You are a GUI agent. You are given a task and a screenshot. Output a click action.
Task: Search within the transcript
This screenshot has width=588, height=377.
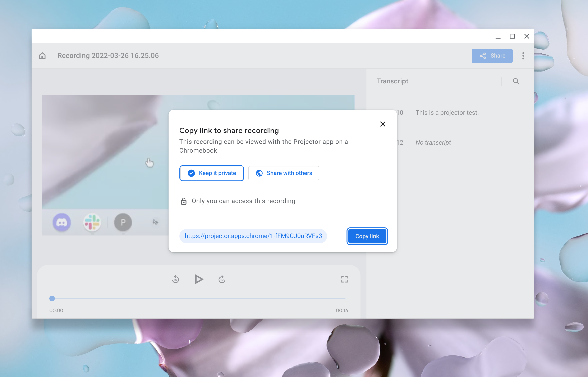[516, 81]
